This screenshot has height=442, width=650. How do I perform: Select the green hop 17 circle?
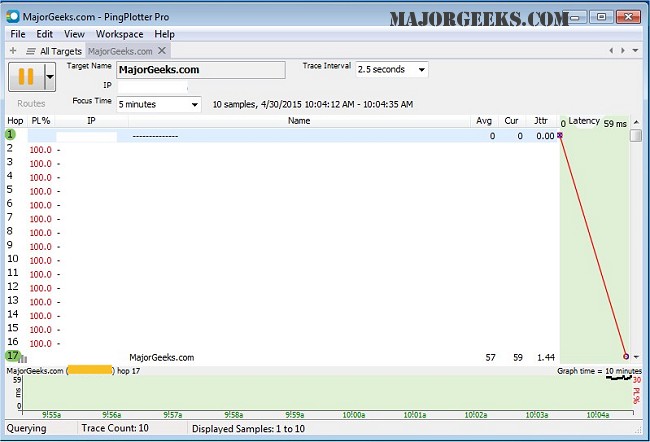(x=12, y=356)
